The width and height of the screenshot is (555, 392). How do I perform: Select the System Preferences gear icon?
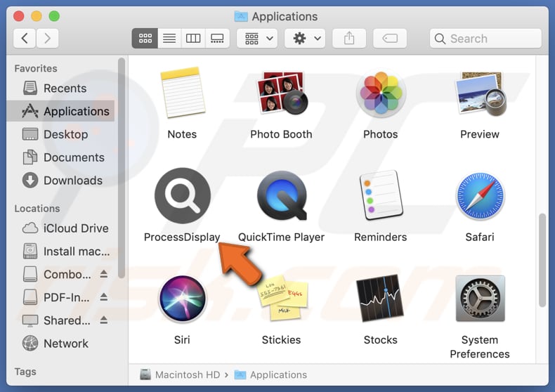(x=481, y=299)
